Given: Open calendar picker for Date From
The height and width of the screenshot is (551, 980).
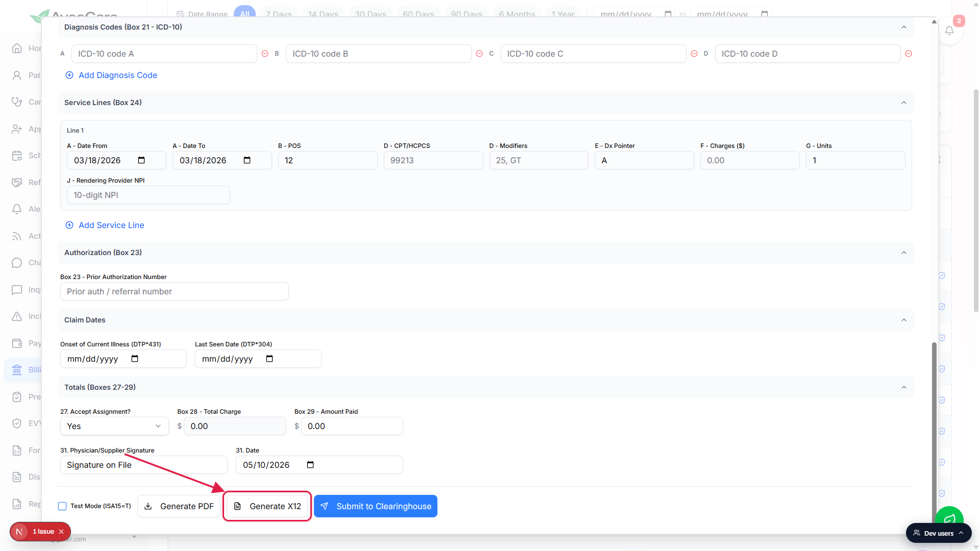Looking at the screenshot, I should pos(141,160).
